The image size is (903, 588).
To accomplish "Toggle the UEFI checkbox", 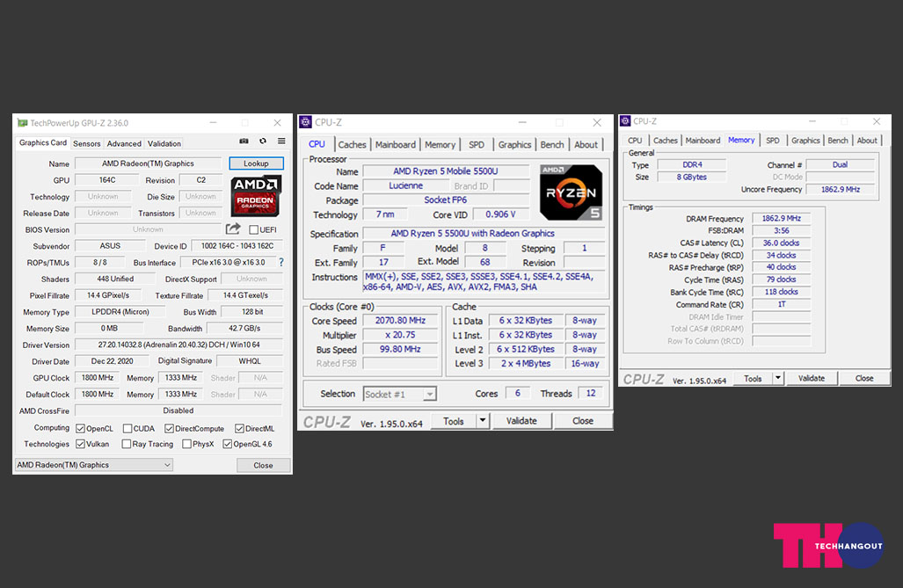I will (x=253, y=229).
